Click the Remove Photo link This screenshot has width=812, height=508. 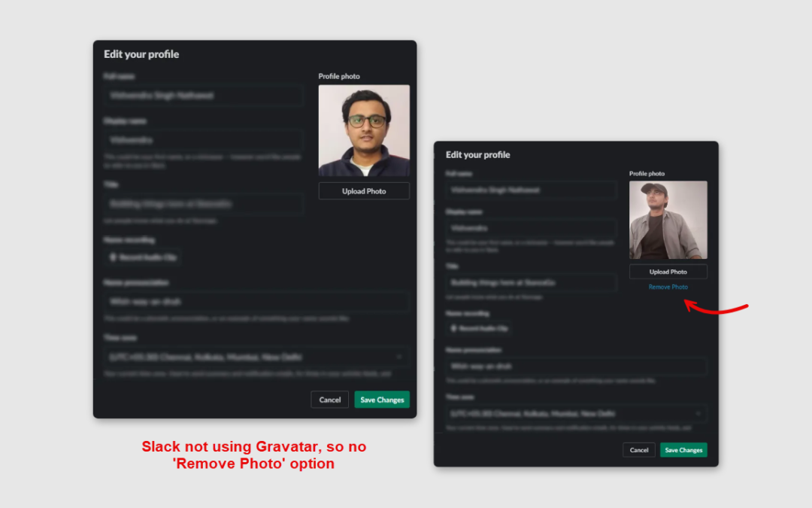point(668,287)
